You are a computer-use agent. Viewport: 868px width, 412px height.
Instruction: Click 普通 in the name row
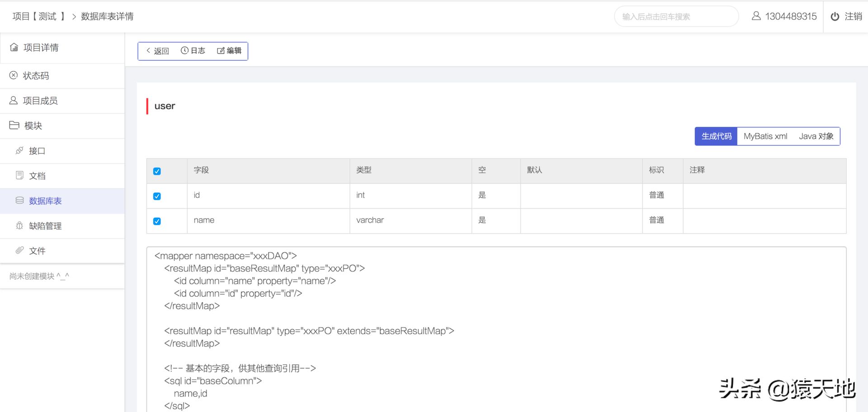tap(656, 220)
